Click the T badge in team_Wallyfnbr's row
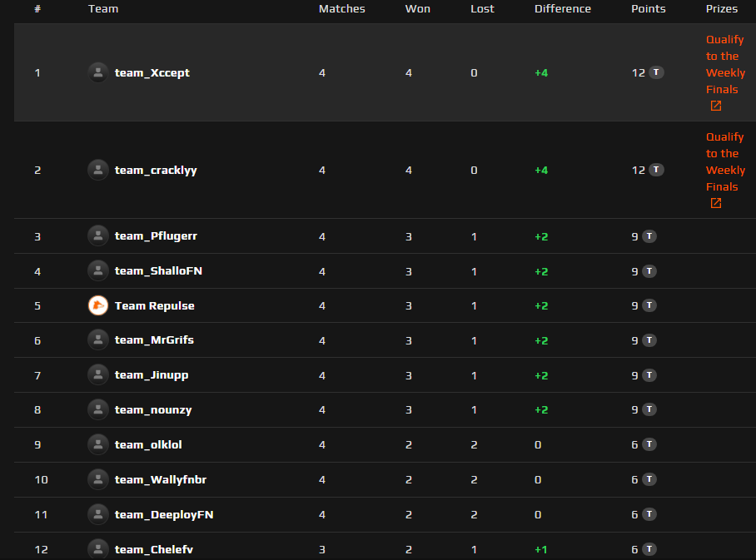 click(x=649, y=479)
